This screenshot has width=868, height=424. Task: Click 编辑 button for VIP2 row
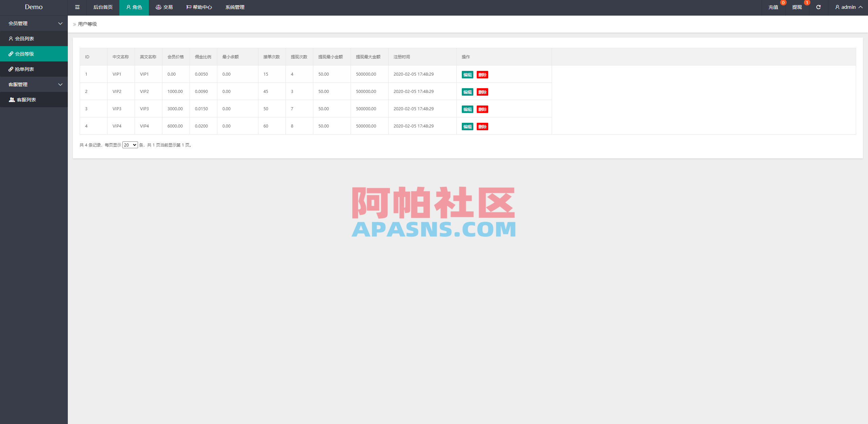467,92
